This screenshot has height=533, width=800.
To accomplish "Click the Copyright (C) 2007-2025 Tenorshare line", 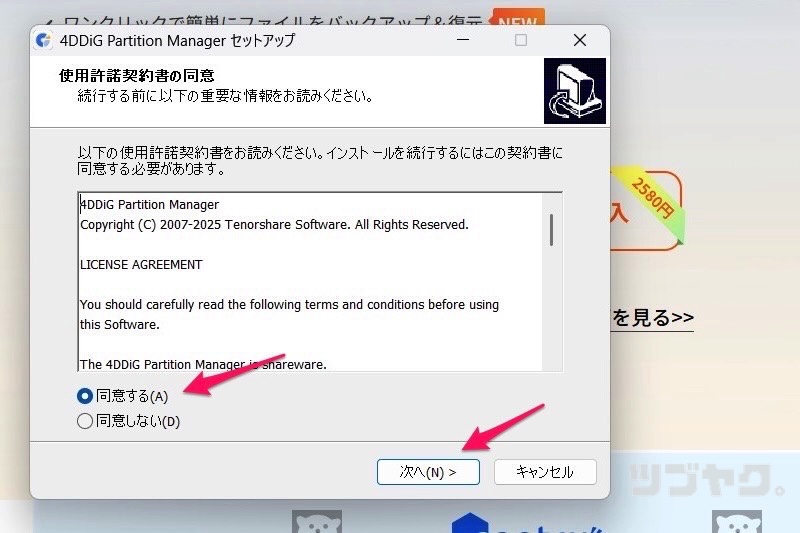I will pyautogui.click(x=274, y=225).
